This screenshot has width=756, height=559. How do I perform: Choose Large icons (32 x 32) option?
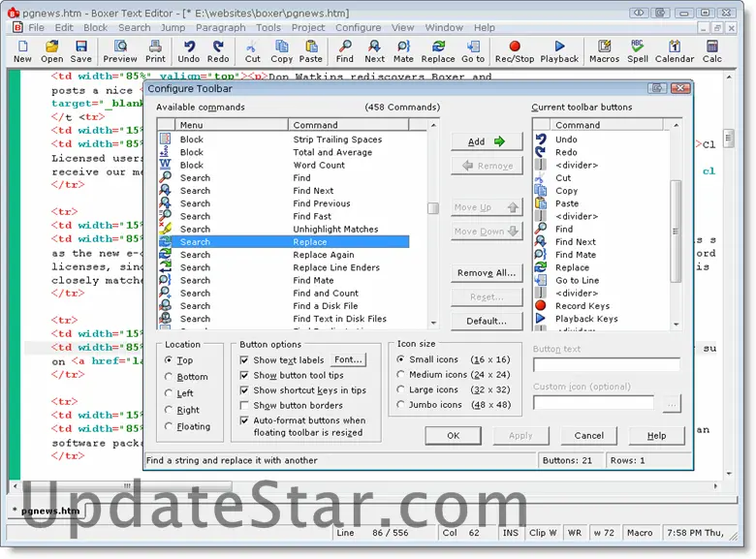click(401, 389)
